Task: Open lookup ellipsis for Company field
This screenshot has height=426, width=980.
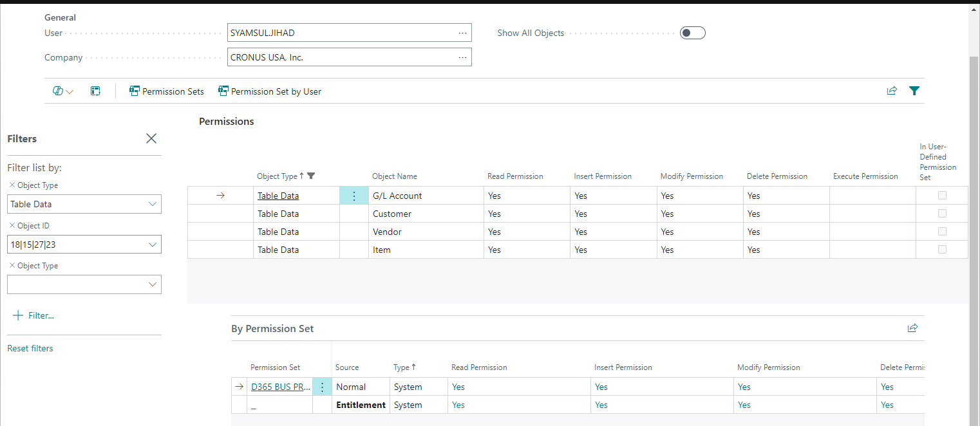Action: point(462,57)
